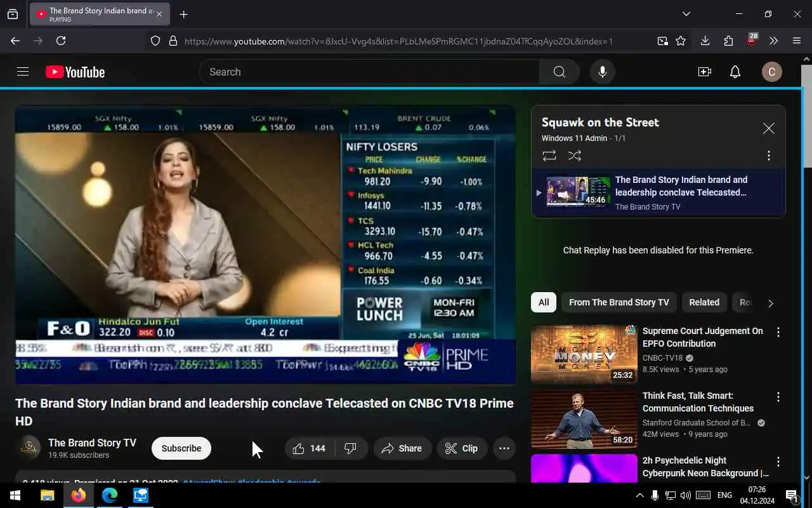Image resolution: width=812 pixels, height=508 pixels.
Task: Show hidden system tray icons
Action: pos(639,495)
